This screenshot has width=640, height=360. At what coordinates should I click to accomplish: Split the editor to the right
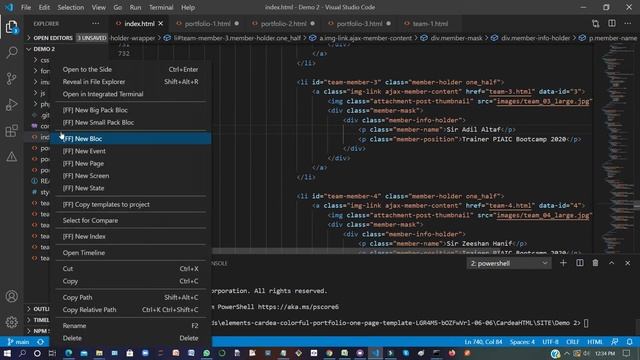click(612, 24)
